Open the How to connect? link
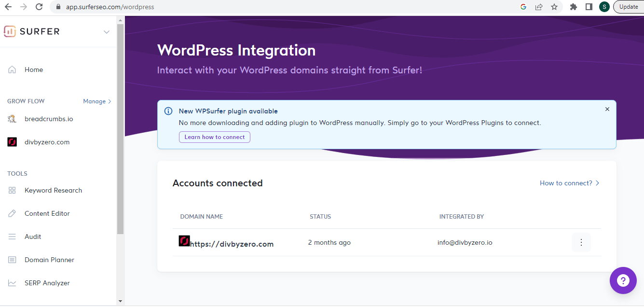 coord(570,183)
